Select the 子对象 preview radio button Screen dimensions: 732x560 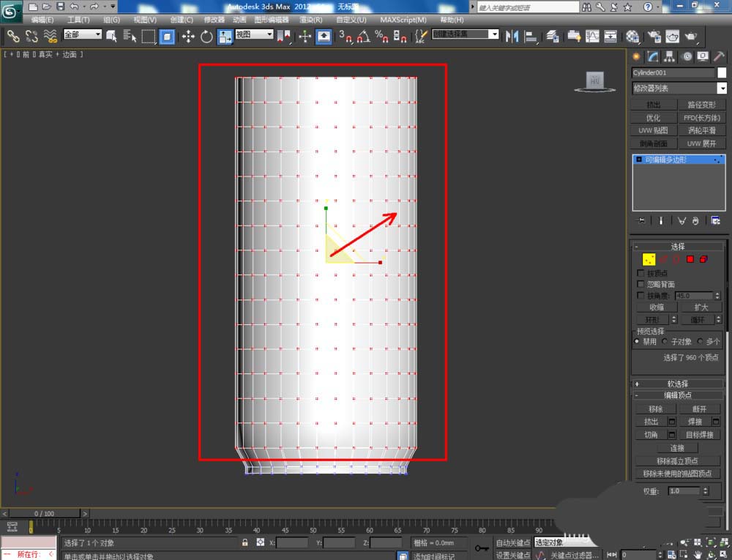tap(665, 342)
